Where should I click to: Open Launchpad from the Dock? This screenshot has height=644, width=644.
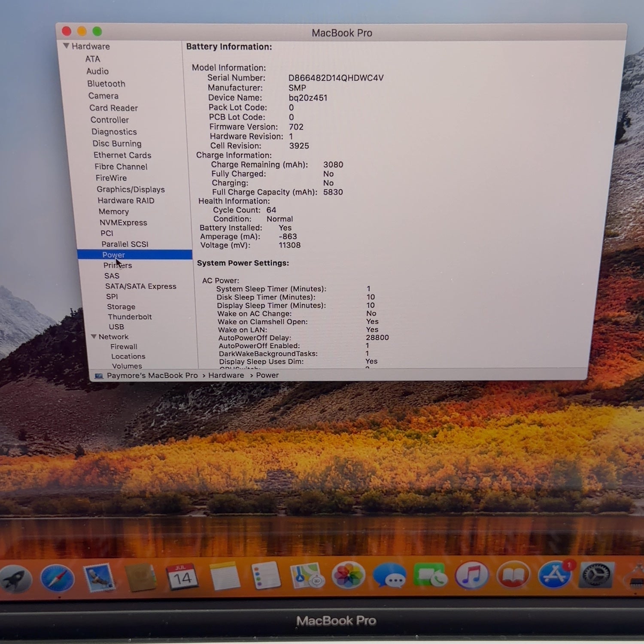click(16, 579)
